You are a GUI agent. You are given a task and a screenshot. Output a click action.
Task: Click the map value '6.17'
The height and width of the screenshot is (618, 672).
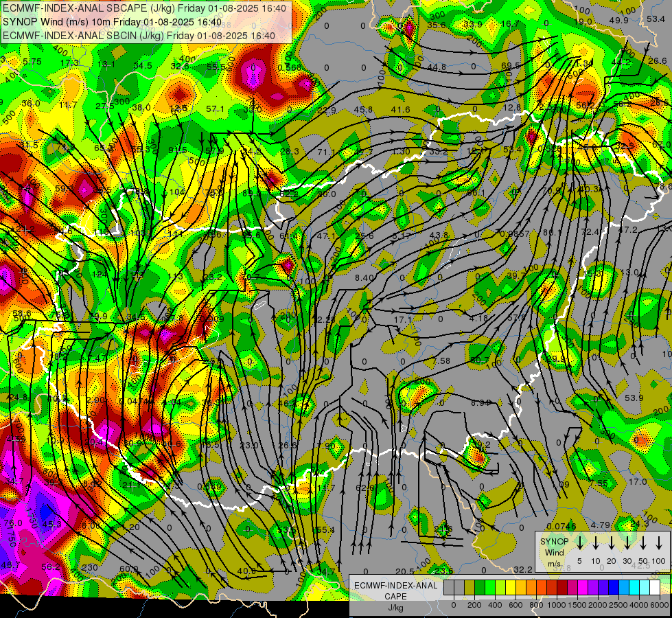click(402, 236)
